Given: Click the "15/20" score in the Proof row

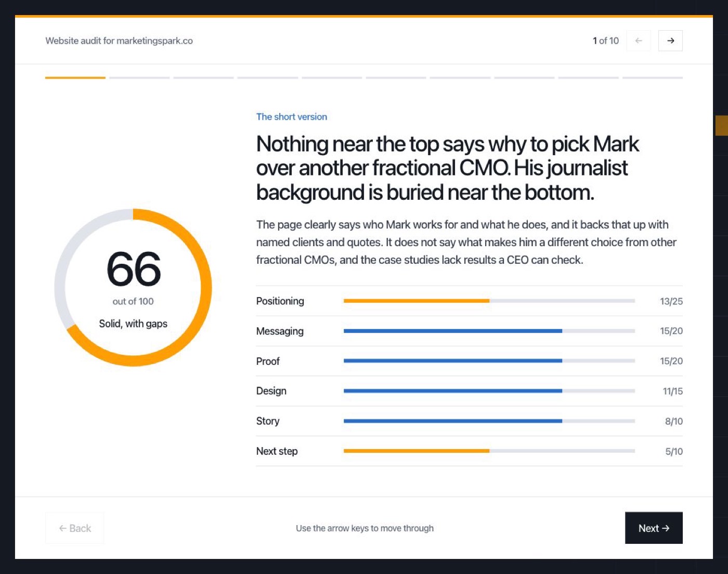Looking at the screenshot, I should point(671,361).
